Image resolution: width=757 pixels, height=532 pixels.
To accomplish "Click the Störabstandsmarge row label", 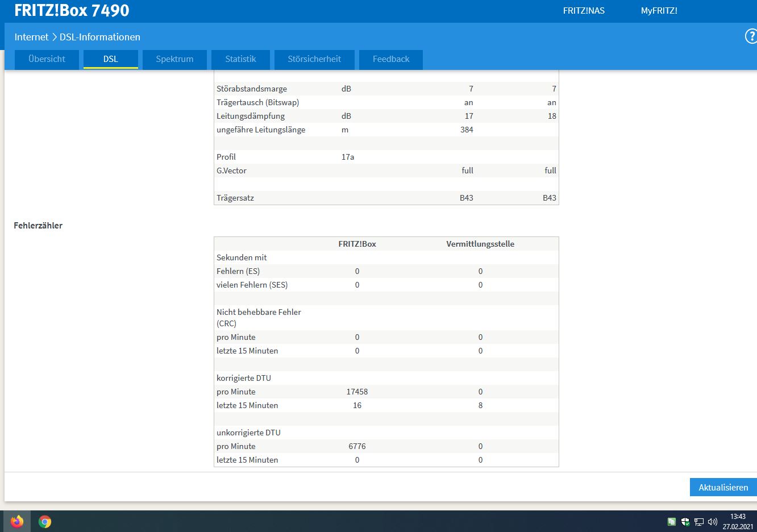I will [x=252, y=89].
